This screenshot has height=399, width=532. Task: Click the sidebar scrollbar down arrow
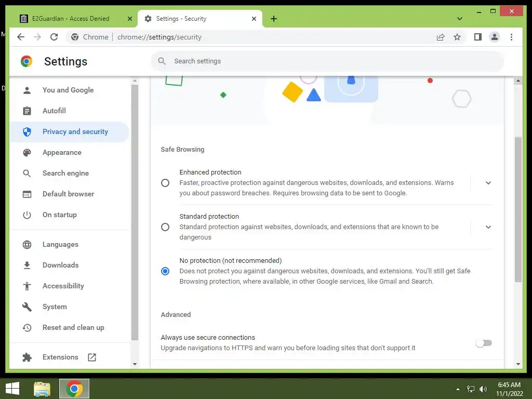coord(135,364)
